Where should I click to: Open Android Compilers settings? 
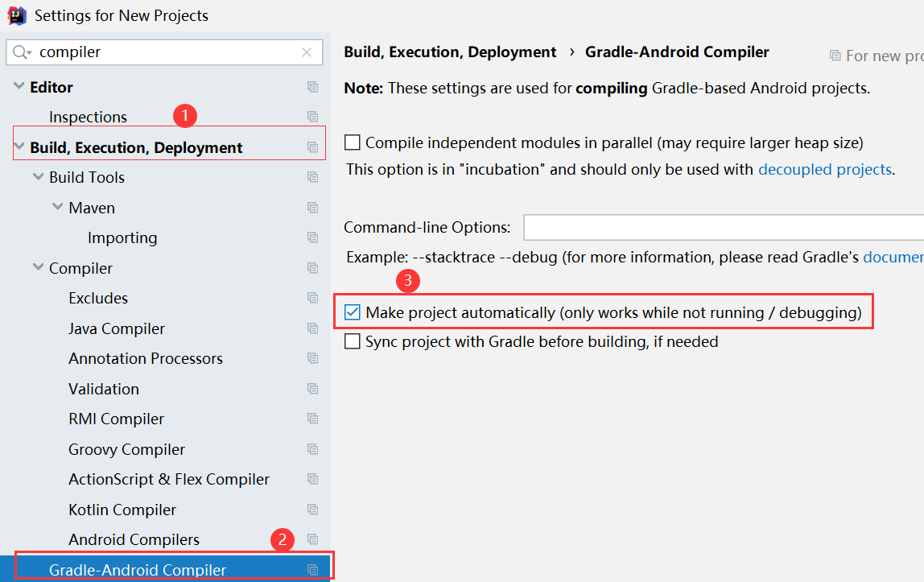134,539
